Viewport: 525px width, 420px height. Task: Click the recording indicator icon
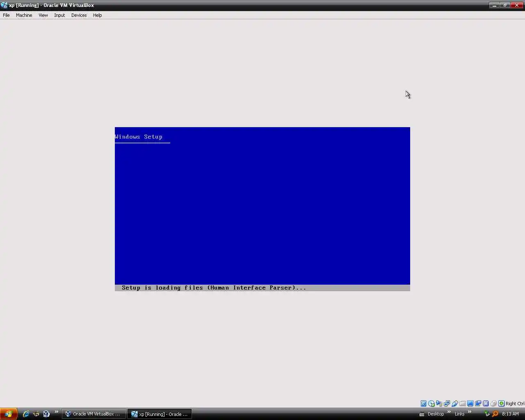click(x=478, y=404)
